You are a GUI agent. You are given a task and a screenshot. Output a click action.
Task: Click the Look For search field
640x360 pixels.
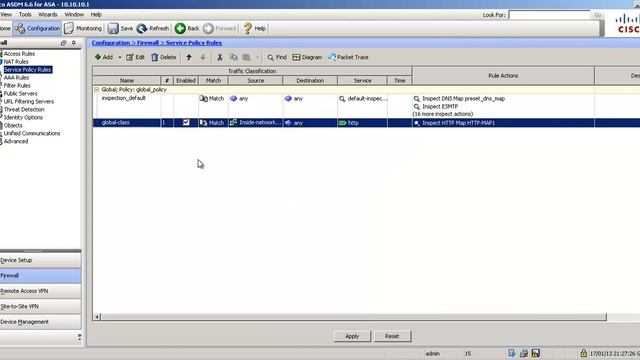549,15
